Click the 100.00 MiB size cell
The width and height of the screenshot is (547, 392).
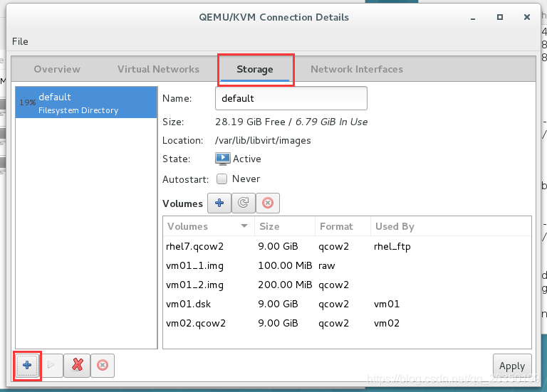click(285, 265)
